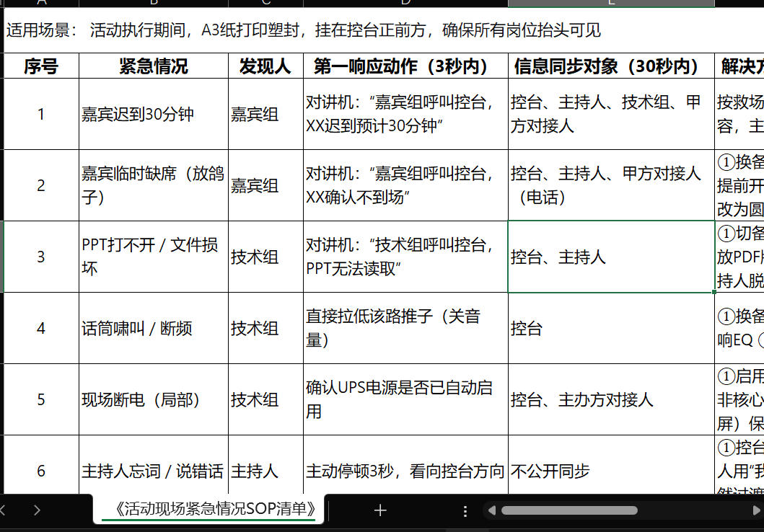Select cell 现场断电（局部）
Screen dimensions: 764x532
[x=154, y=399]
